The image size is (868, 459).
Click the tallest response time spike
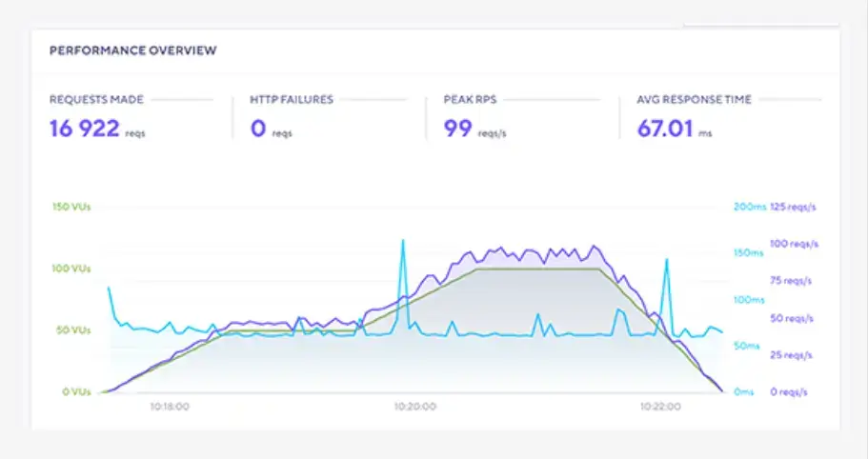coord(403,242)
